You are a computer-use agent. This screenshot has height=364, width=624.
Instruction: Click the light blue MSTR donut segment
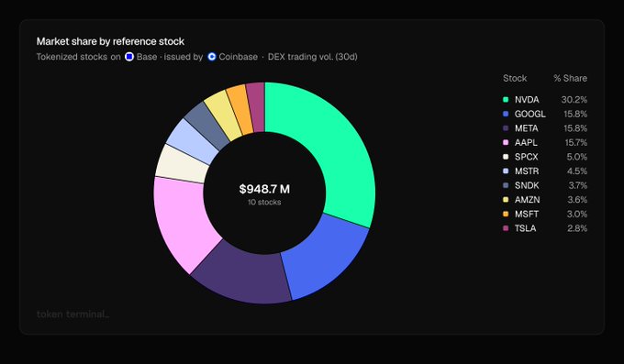point(193,140)
